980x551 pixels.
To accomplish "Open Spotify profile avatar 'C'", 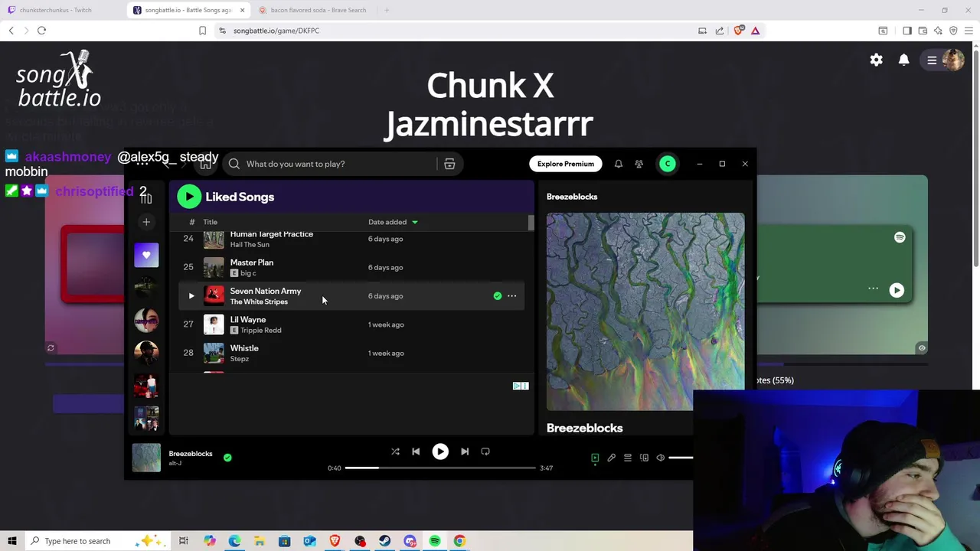I will click(668, 164).
